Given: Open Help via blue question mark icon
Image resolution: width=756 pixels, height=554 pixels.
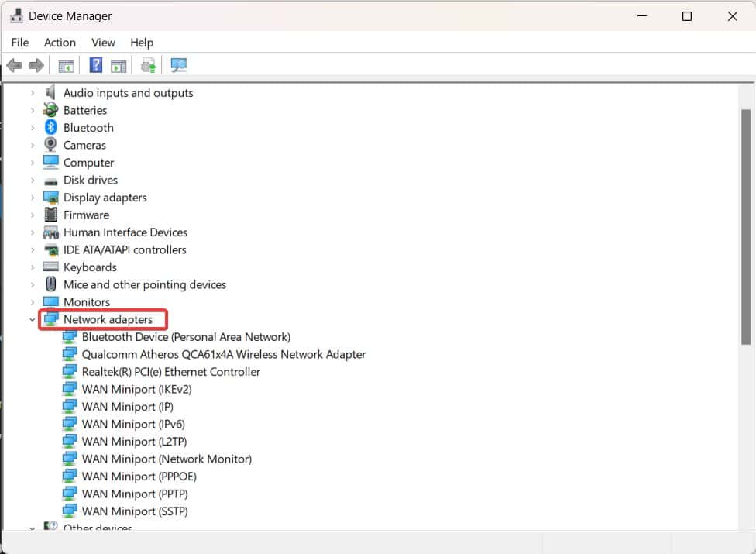Looking at the screenshot, I should tap(96, 66).
